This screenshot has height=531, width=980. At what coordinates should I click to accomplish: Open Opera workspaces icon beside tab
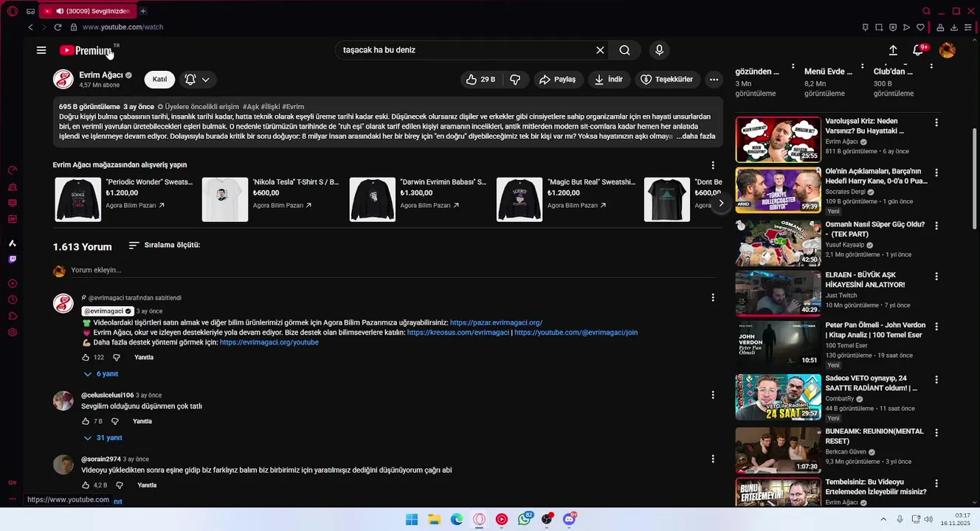30,11
